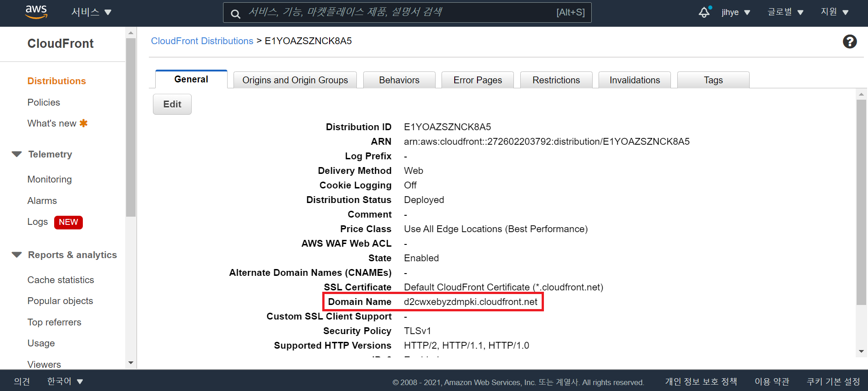Open the 개인 정보 보호 정책 link
The image size is (868, 391).
[701, 381]
